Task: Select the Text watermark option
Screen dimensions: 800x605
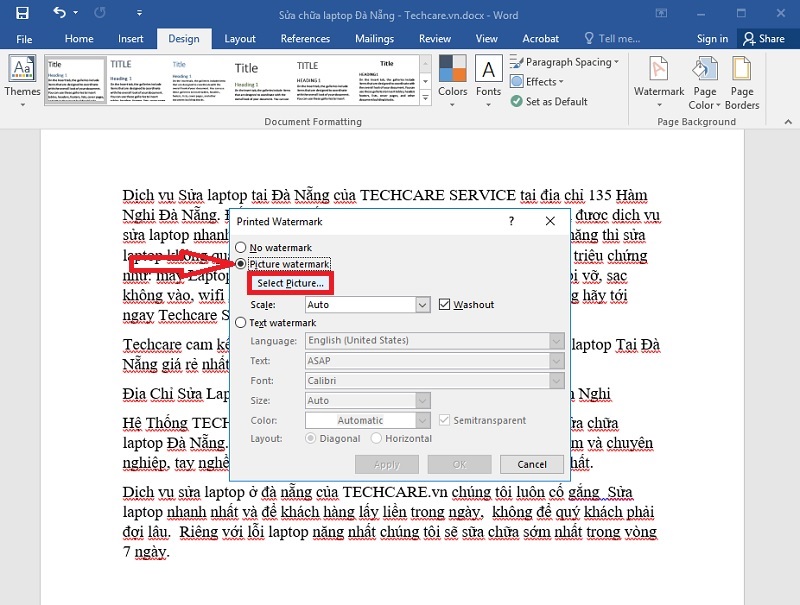Action: tap(241, 323)
